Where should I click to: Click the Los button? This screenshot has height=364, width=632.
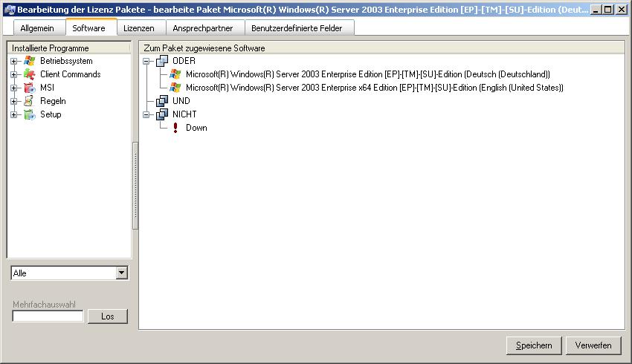108,316
